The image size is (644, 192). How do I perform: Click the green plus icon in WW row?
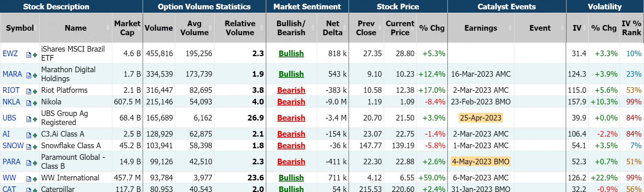35,179
